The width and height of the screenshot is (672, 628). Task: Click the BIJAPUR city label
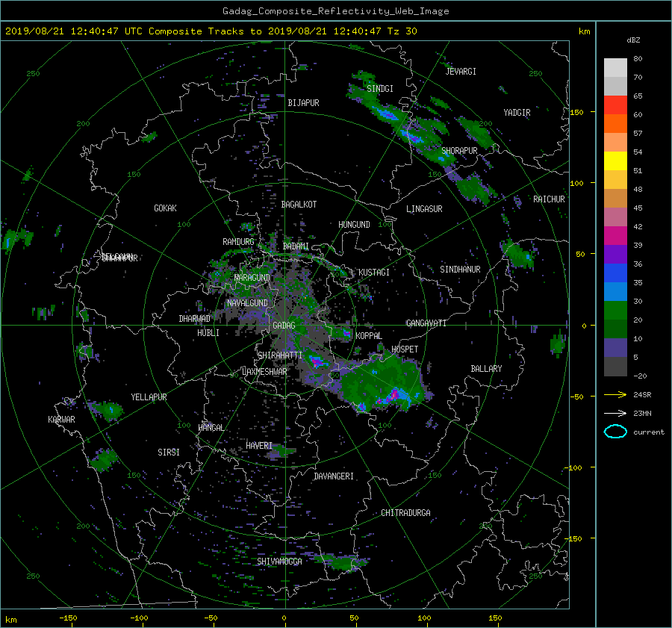(303, 103)
